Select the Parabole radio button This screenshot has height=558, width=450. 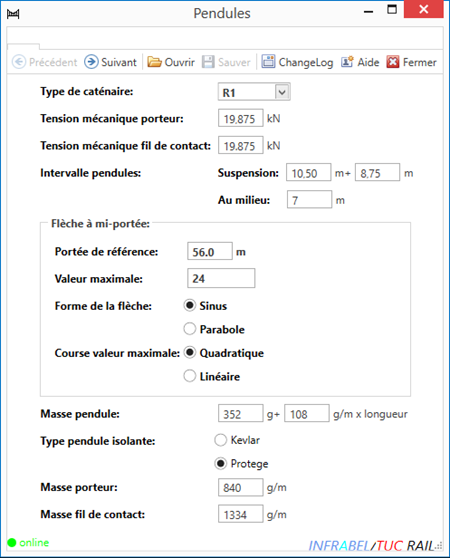coord(190,329)
